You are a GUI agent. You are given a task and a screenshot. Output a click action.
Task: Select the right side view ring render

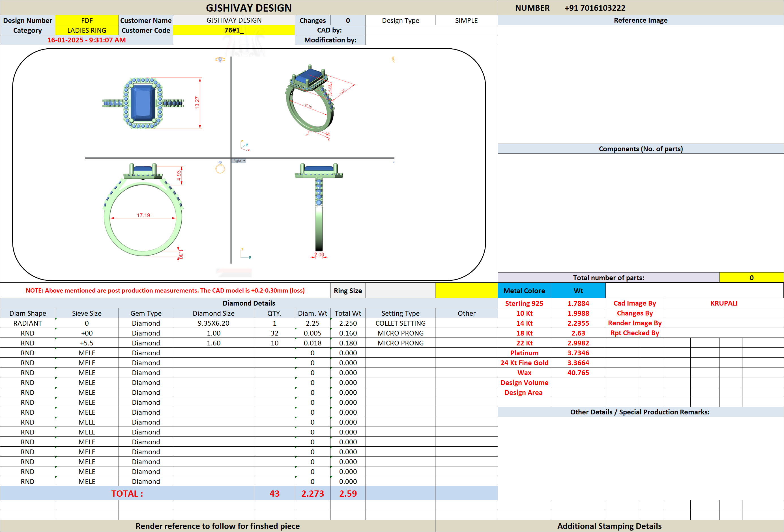pyautogui.click(x=319, y=207)
